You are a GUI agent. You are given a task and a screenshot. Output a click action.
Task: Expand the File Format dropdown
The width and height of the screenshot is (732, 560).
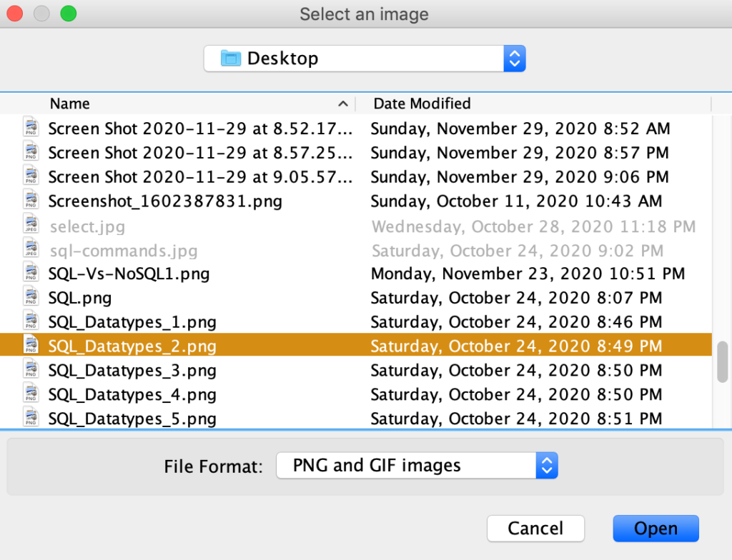click(x=545, y=466)
